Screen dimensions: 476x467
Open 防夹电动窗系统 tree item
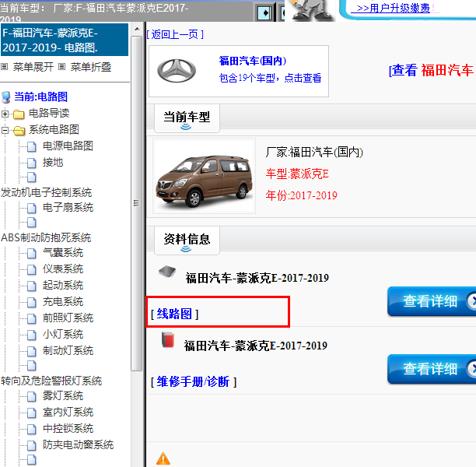point(78,445)
